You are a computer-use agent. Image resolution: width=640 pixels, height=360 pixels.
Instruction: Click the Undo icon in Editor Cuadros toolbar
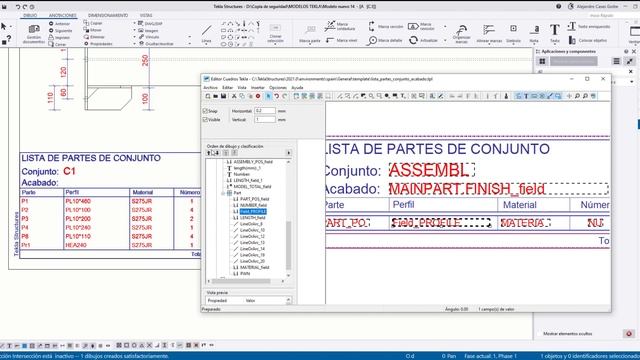[277, 96]
